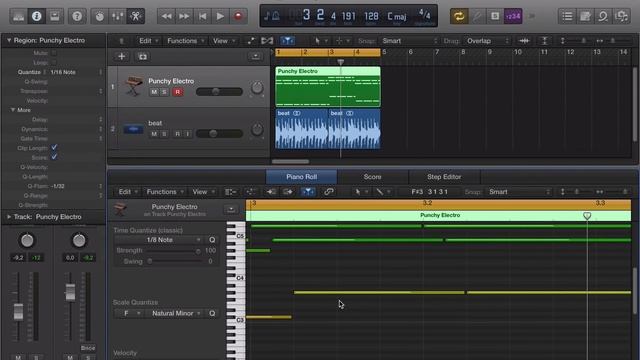This screenshot has height=360, width=640.
Task: Uncheck the Clip Length checkbox
Action: (54, 147)
